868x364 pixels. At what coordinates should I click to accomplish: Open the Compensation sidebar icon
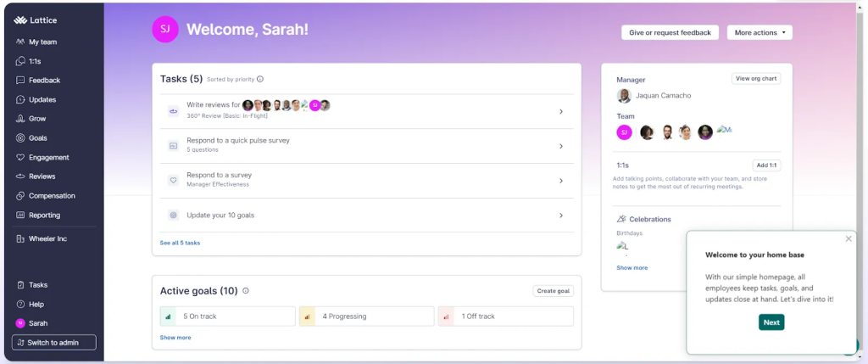(x=20, y=196)
